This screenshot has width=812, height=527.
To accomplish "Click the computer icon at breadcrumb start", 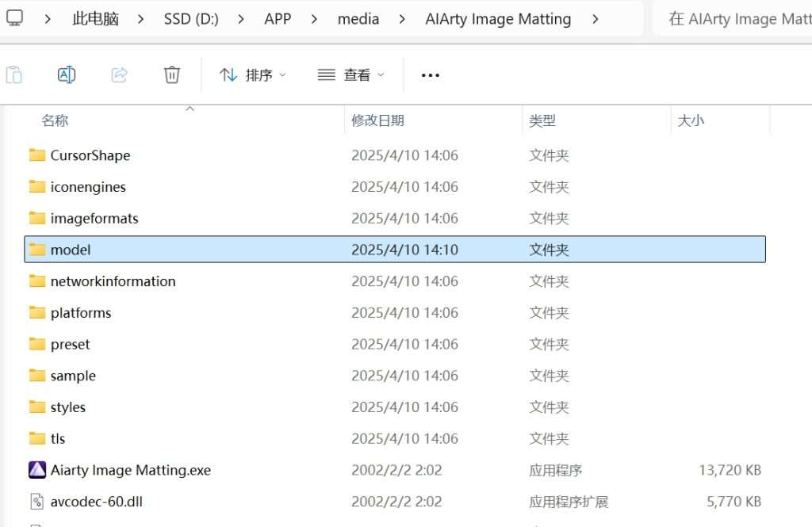I will click(17, 18).
